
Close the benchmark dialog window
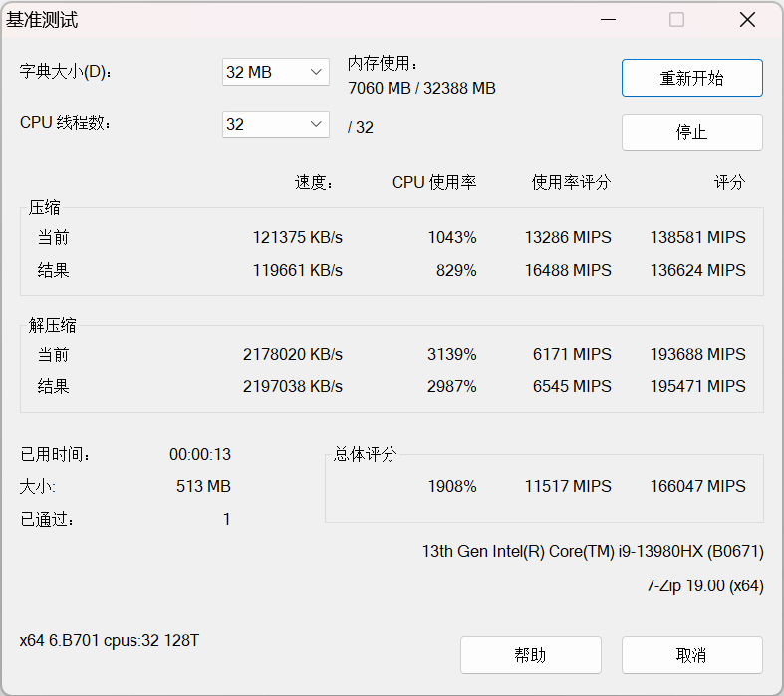746,20
